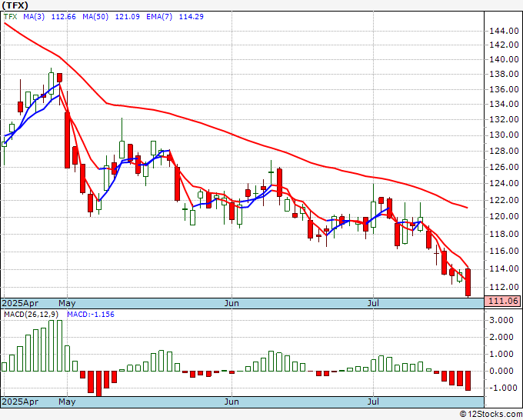Click the 144.00 price axis label
Viewport: 523px width, 420px height.
504,32
